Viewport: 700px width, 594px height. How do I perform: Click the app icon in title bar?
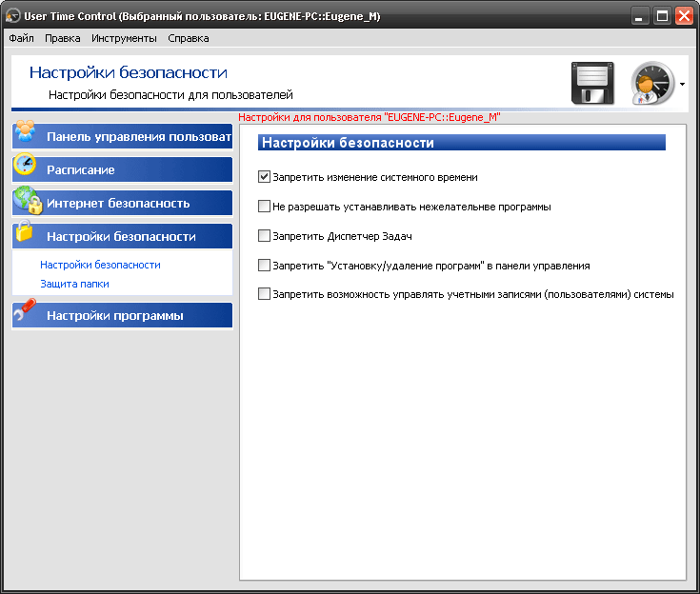pyautogui.click(x=13, y=15)
